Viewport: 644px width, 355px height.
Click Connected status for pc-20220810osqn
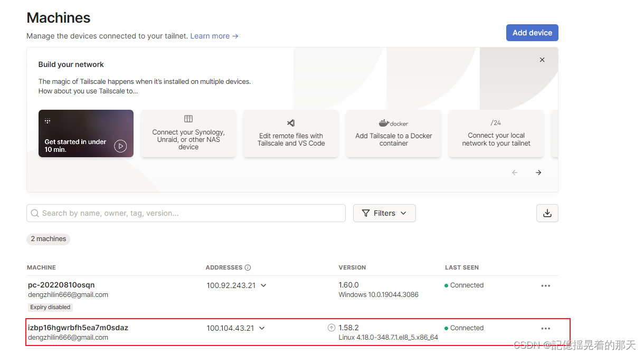[464, 285]
